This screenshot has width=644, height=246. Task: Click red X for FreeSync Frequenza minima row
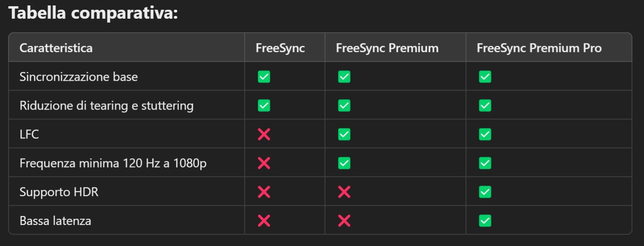click(x=264, y=163)
